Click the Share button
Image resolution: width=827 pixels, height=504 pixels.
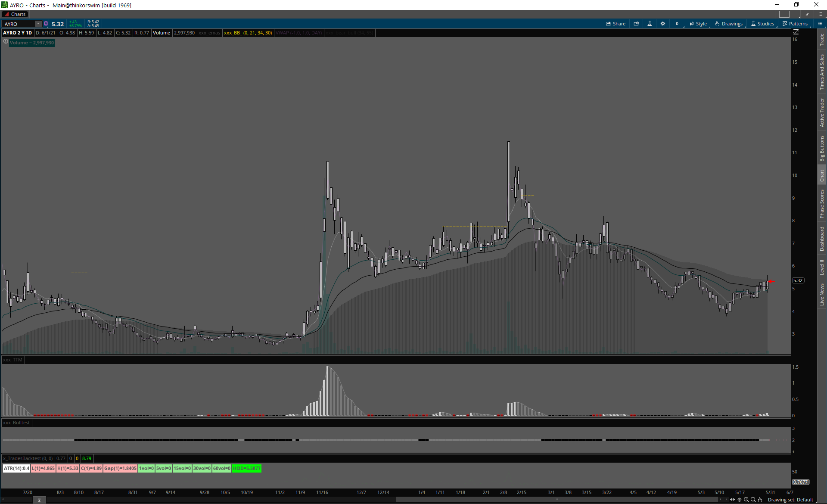pos(616,24)
